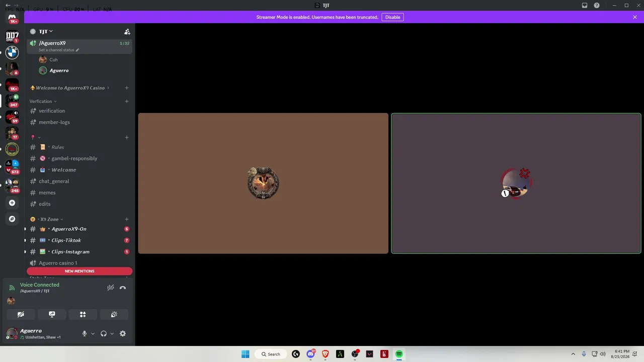The image size is (644, 362).
Task: Open Spotify from the taskbar
Action: click(x=399, y=354)
